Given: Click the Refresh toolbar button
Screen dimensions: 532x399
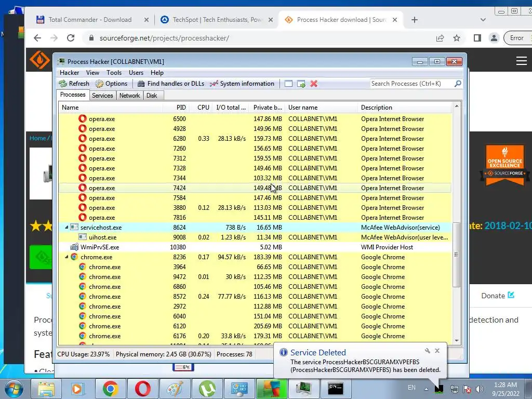Looking at the screenshot, I should coord(74,84).
